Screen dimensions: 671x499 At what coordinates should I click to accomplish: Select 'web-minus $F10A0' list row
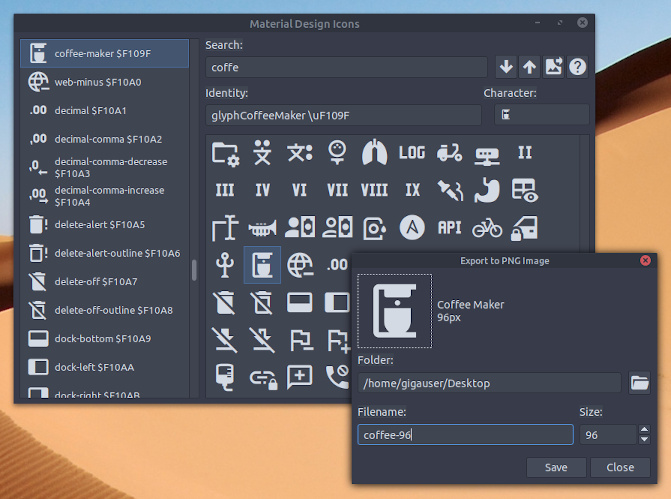pos(104,82)
